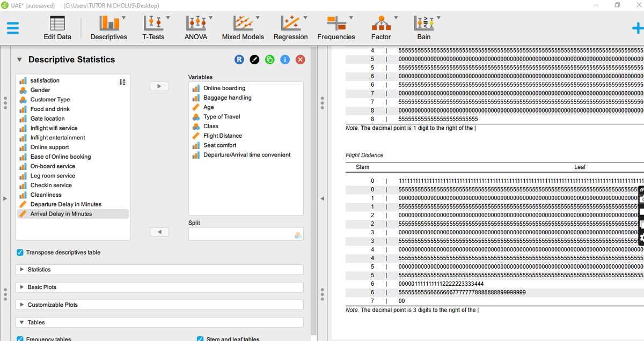Viewport: 644px width, 341px height.
Task: Open the Bain module menu
Action: pos(424,27)
